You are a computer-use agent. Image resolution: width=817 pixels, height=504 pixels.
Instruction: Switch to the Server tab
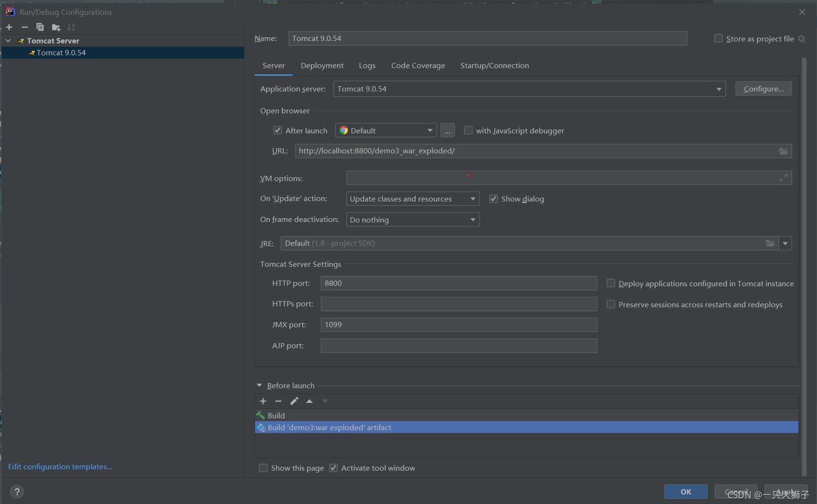coord(274,66)
